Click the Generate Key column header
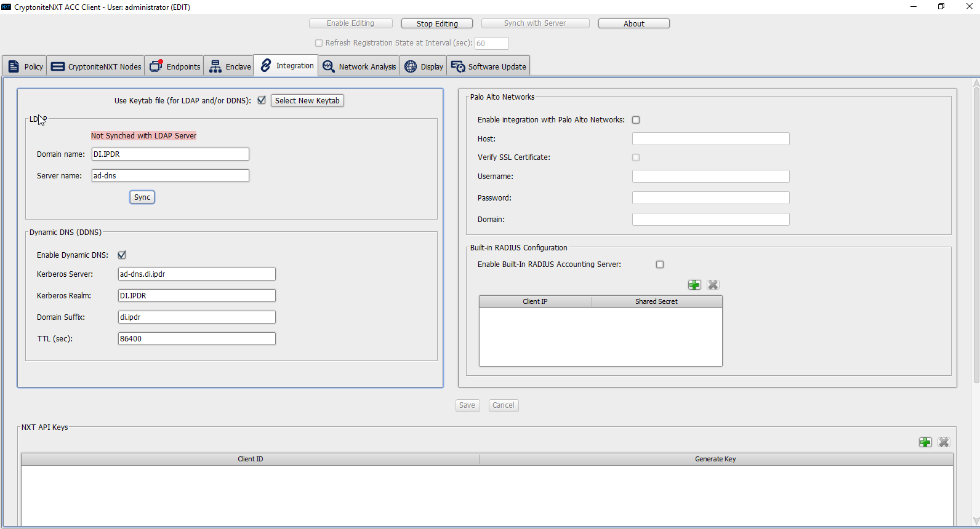980x529 pixels. tap(716, 459)
